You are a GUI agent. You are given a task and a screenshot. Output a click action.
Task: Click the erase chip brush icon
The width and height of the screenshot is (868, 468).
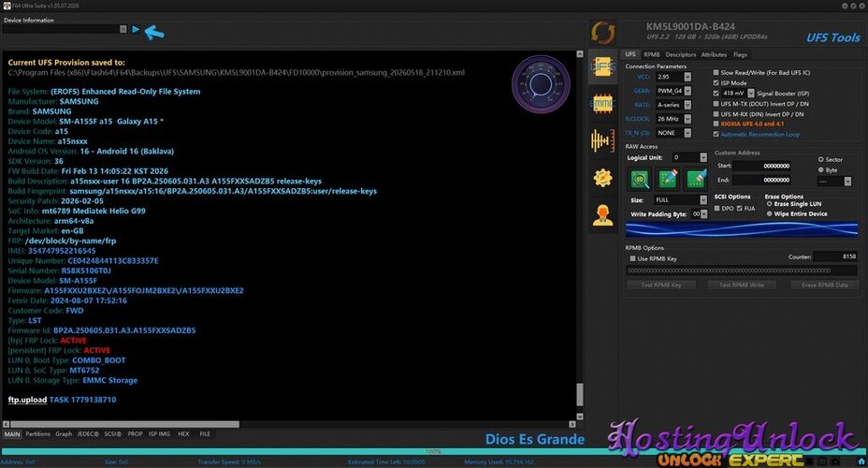click(x=697, y=179)
